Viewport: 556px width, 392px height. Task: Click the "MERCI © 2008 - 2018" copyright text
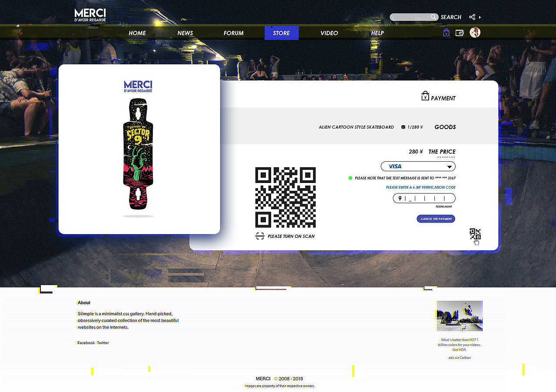coord(279,379)
